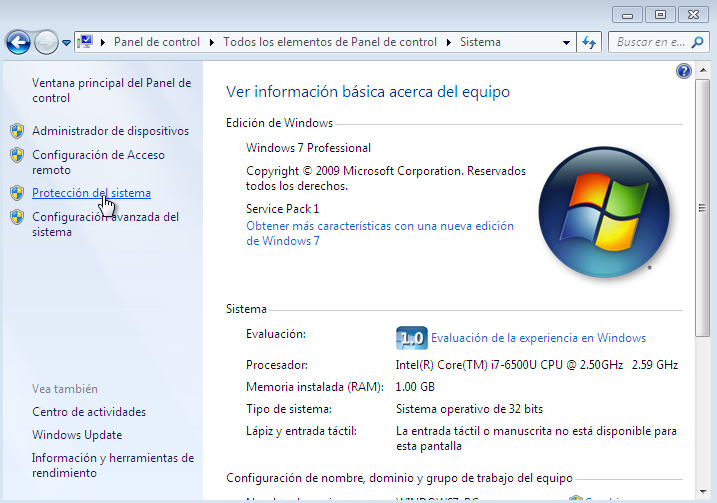717x503 pixels.
Task: Click the computer icon in the address bar
Action: (x=86, y=42)
